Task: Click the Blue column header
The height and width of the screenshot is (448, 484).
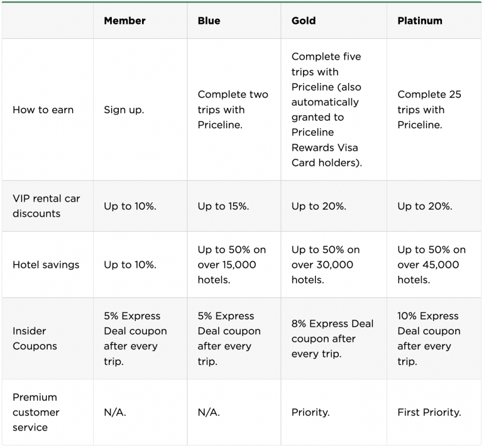Action: point(209,21)
